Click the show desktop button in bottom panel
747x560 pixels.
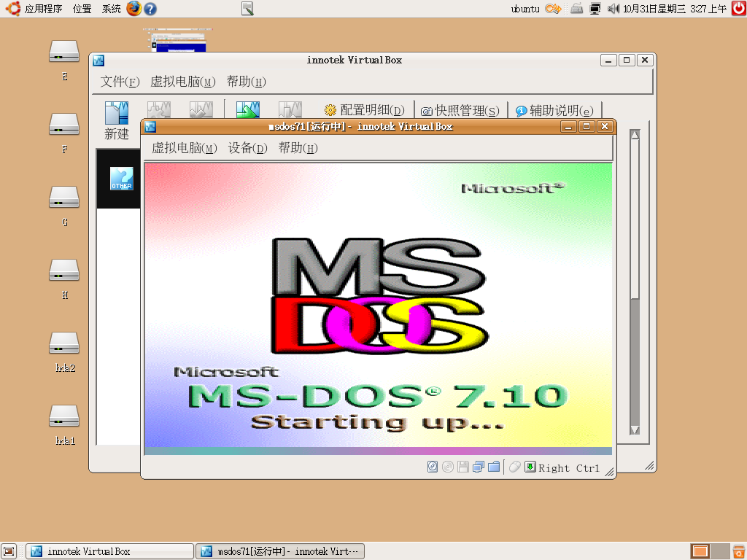tap(9, 551)
